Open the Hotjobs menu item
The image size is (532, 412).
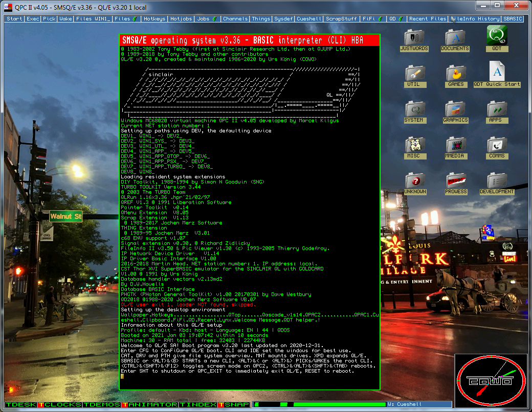click(181, 19)
